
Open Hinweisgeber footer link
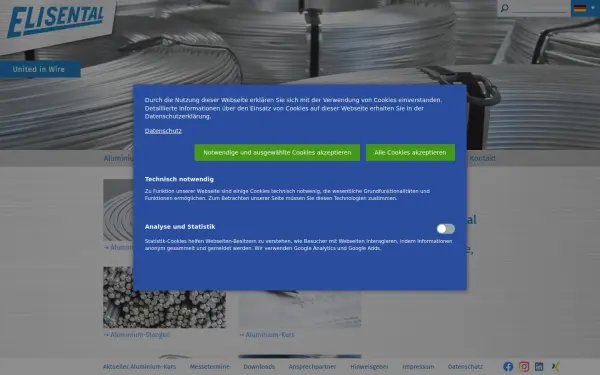(369, 367)
